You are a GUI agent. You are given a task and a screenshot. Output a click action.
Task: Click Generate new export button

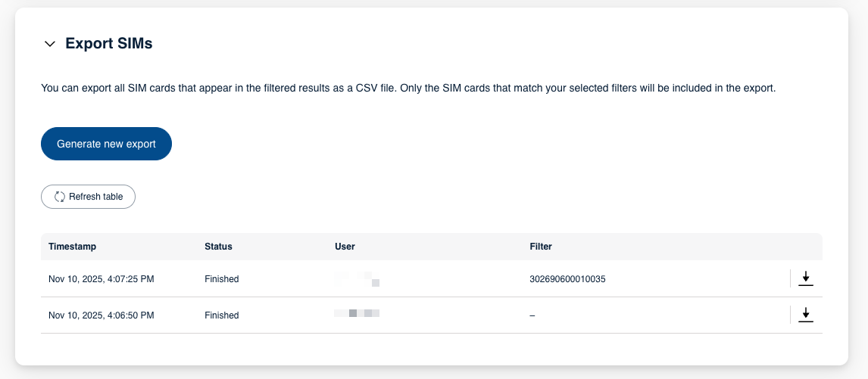pyautogui.click(x=106, y=144)
